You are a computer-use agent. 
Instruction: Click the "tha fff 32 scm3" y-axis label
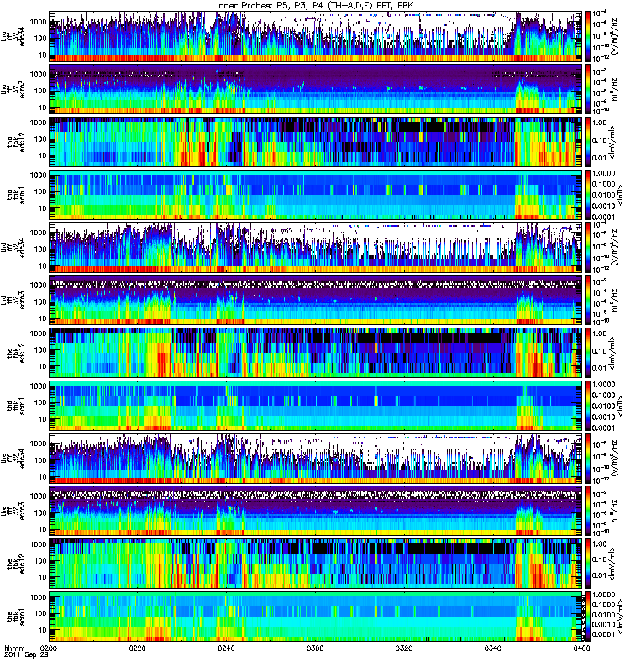point(13,90)
